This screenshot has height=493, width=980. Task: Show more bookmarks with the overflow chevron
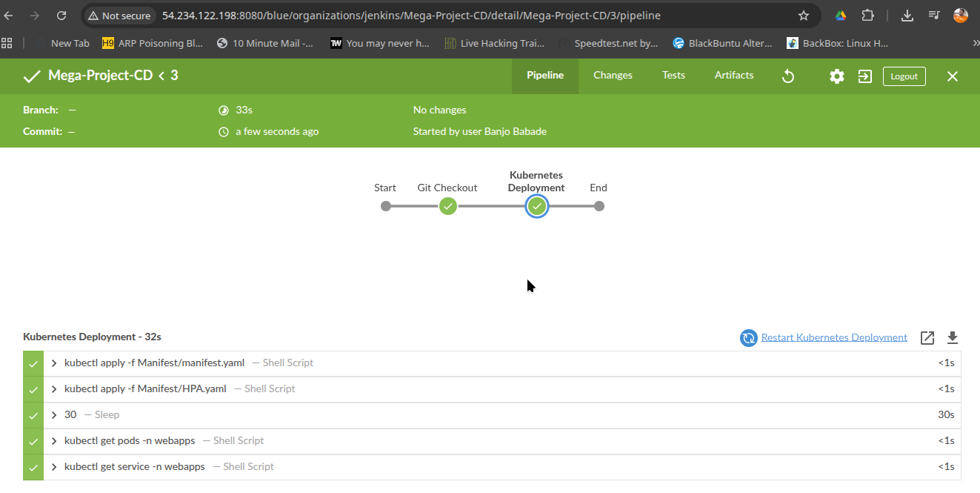(x=975, y=43)
